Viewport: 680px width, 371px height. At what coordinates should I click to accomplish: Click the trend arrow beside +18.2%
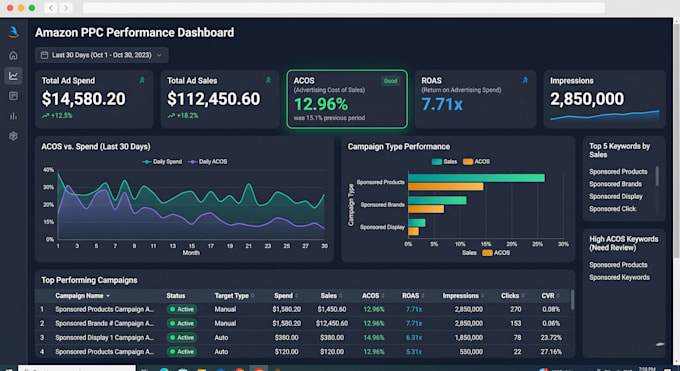171,116
